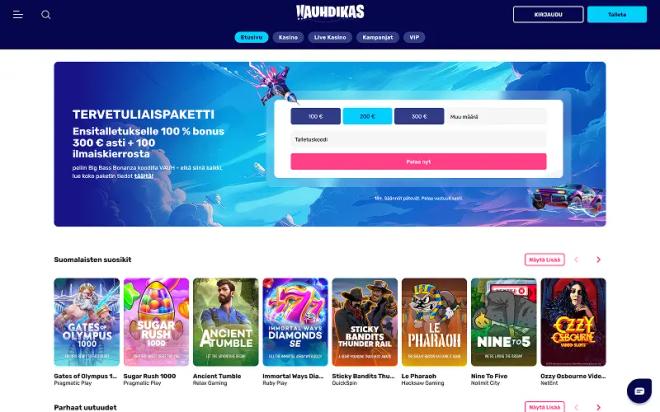Image resolution: width=660 pixels, height=412 pixels.
Task: Switch to the Kasino tab
Action: [x=288, y=37]
